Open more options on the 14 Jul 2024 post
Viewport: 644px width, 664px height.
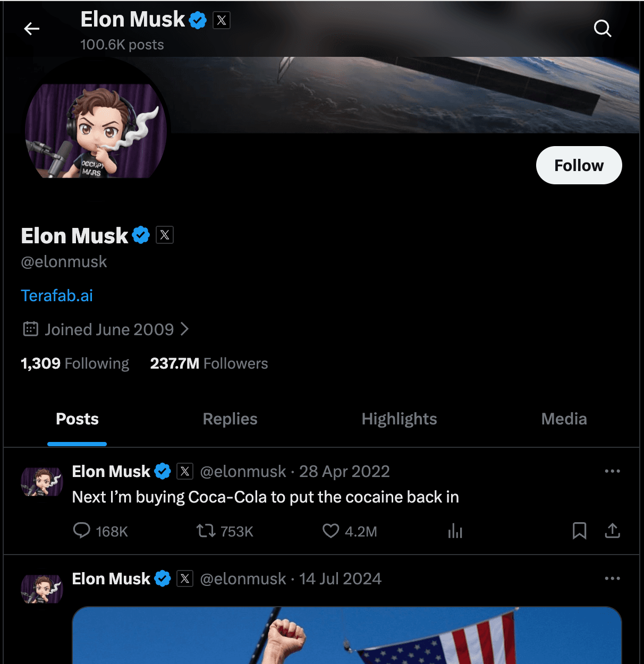click(613, 578)
